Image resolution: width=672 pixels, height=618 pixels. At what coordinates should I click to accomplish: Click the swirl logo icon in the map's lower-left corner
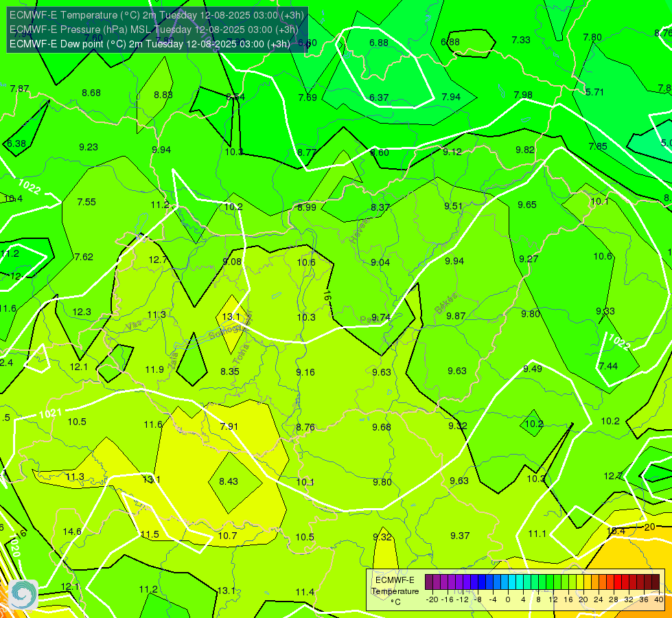(23, 595)
